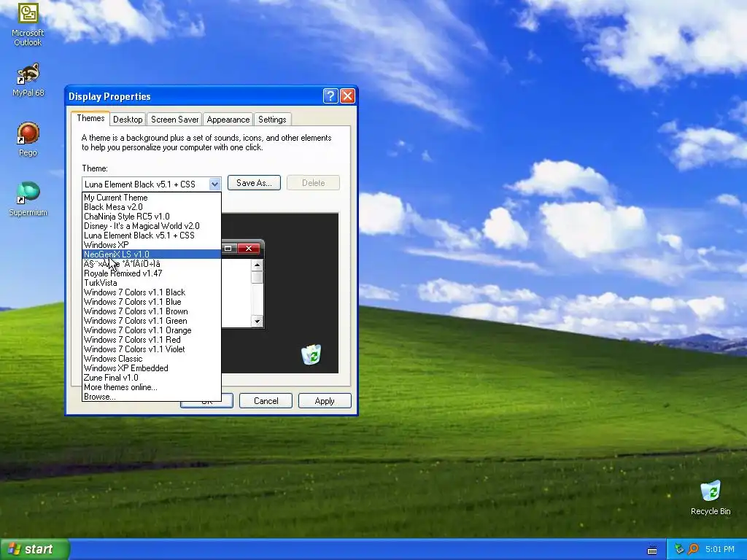Select the Pego desktop shortcut

pyautogui.click(x=28, y=139)
